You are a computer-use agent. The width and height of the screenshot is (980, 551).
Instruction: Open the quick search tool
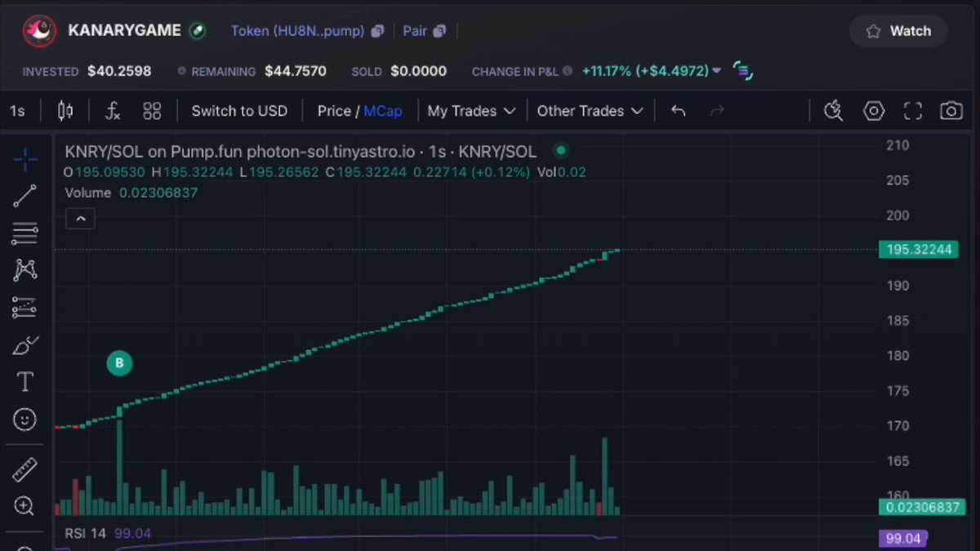(833, 111)
